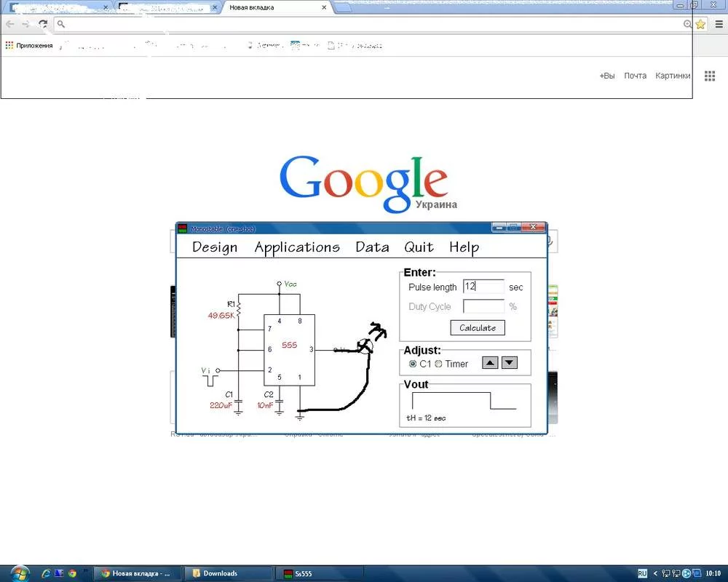The height and width of the screenshot is (582, 728).
Task: Click the Duty Cycle input field
Action: tap(483, 306)
